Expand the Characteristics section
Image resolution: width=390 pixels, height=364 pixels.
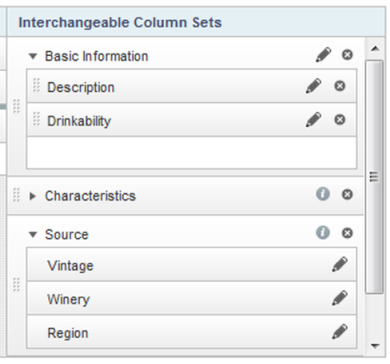pyautogui.click(x=33, y=196)
